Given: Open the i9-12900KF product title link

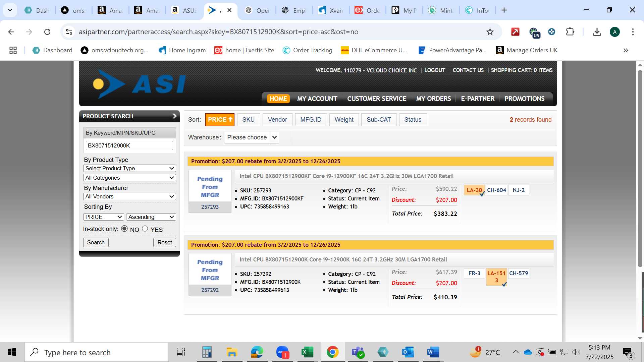Looking at the screenshot, I should pos(346,176).
